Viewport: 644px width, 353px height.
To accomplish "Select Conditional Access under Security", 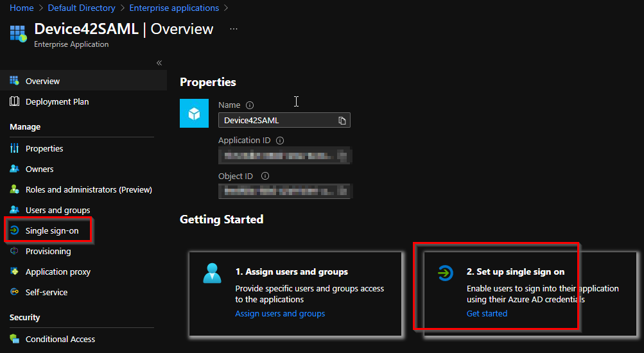I will pyautogui.click(x=60, y=339).
